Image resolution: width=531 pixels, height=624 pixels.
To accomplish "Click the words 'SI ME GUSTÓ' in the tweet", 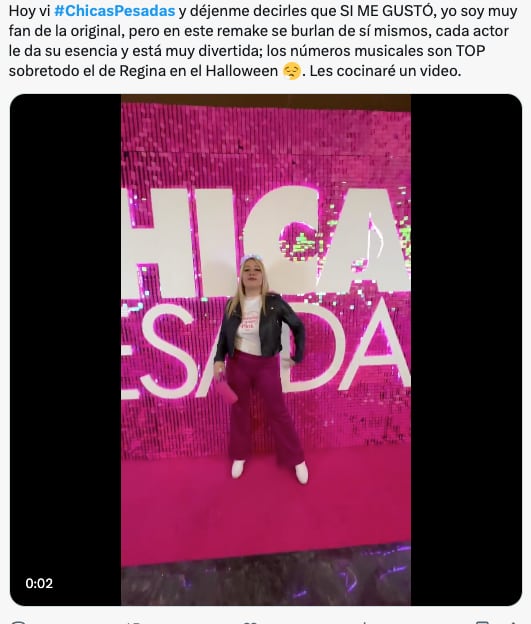I will click(385, 11).
